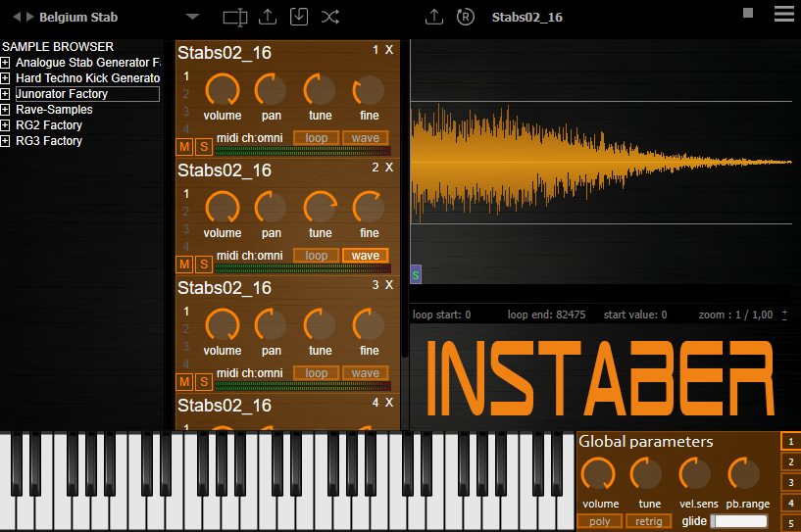Viewport: 801px width, 532px height.
Task: Open the Belgium Stab preset dropdown arrow
Action: (x=192, y=17)
